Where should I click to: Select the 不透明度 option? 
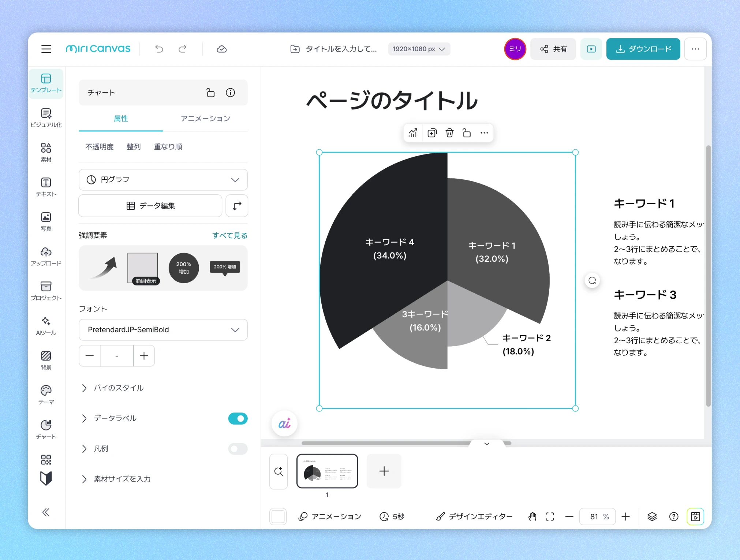click(100, 147)
